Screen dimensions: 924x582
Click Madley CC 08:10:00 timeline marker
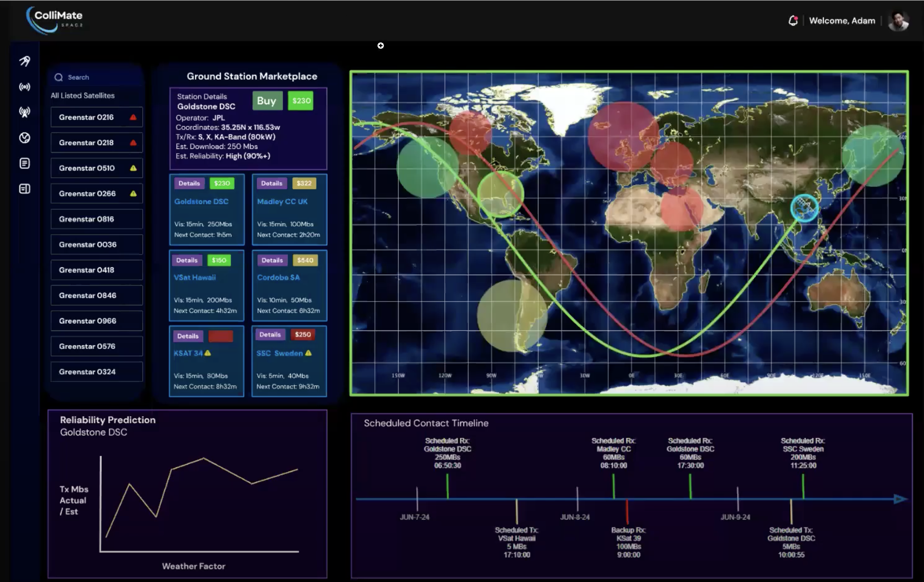[x=614, y=486]
